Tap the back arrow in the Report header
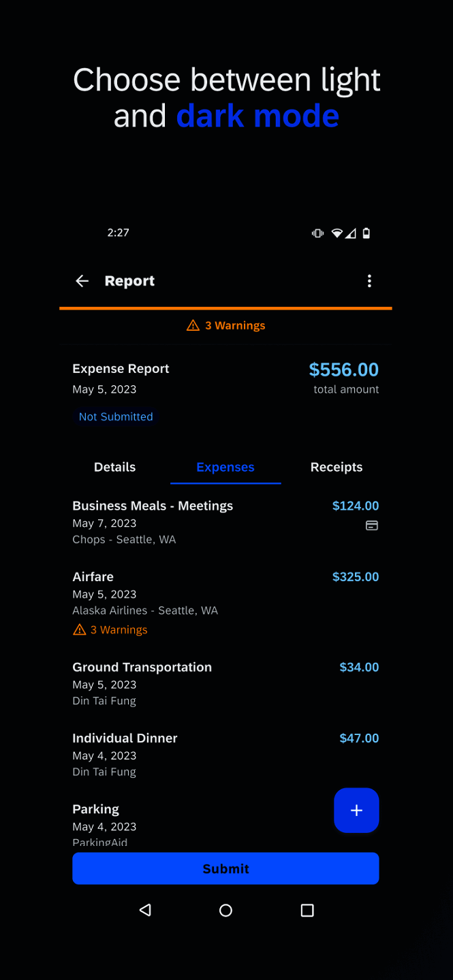This screenshot has width=453, height=980. coord(82,280)
